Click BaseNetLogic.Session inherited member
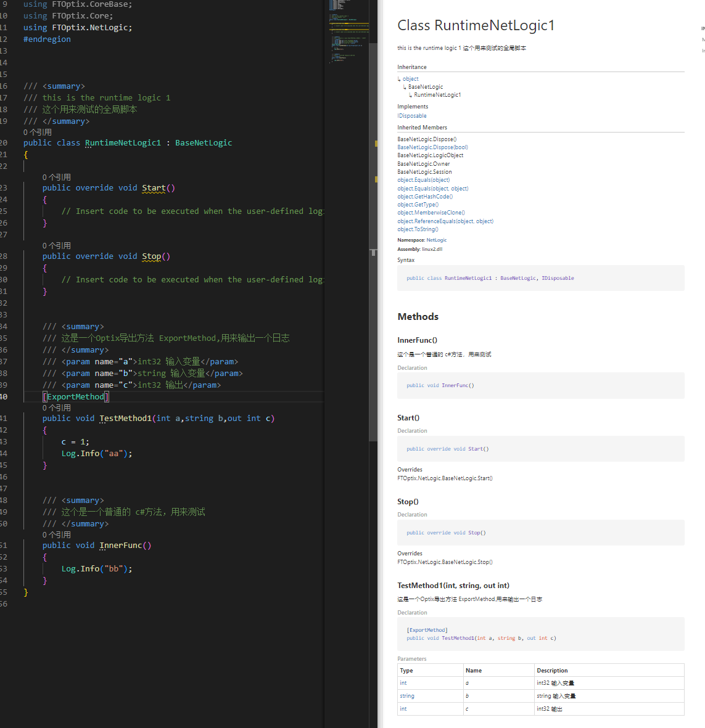Image resolution: width=705 pixels, height=728 pixels. [x=424, y=172]
